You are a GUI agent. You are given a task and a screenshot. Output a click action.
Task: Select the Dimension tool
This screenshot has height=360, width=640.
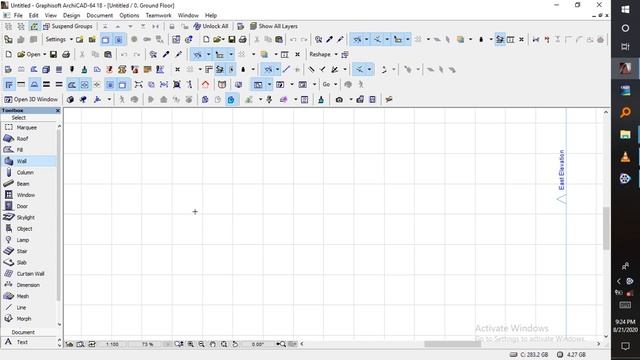click(29, 285)
